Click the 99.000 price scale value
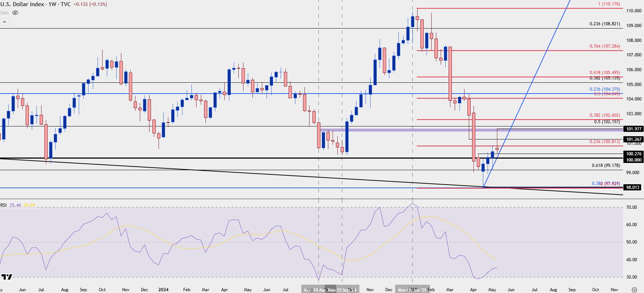 click(633, 173)
